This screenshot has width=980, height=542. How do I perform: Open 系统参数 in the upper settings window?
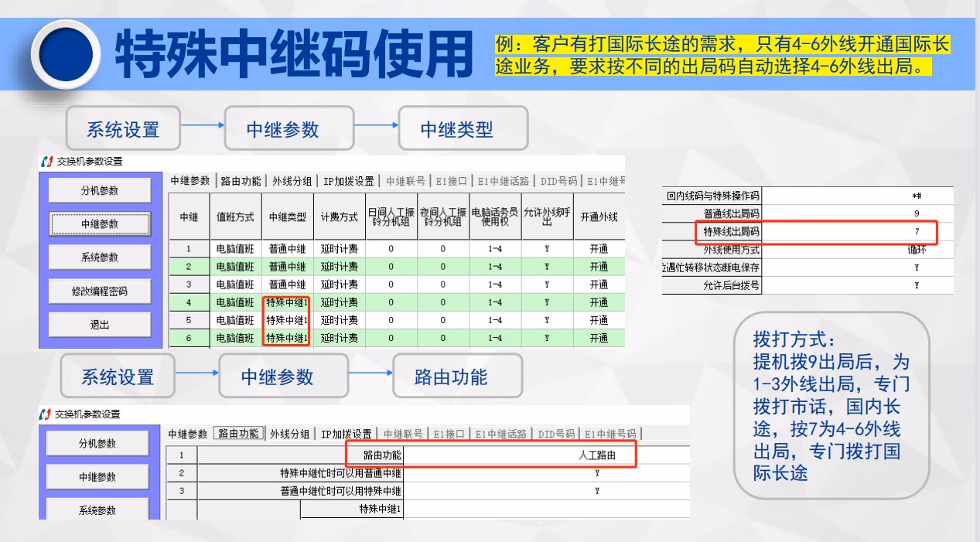100,257
